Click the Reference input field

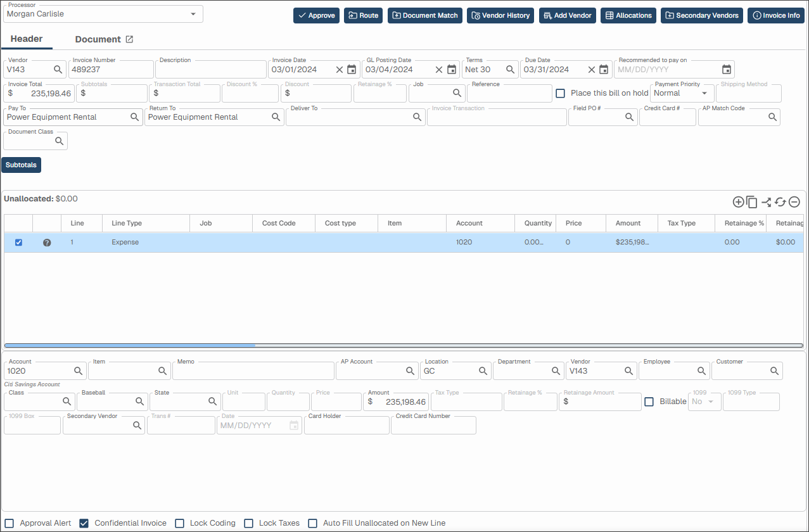pyautogui.click(x=509, y=93)
